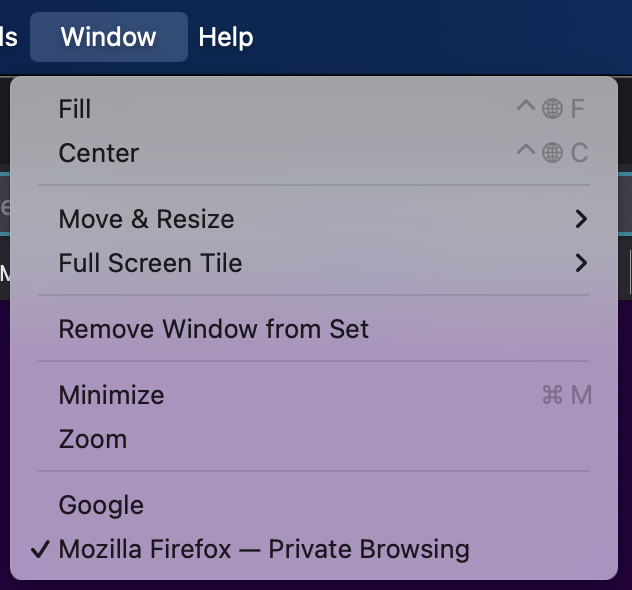
Task: Open the partially visible Tools menu
Action: point(9,37)
